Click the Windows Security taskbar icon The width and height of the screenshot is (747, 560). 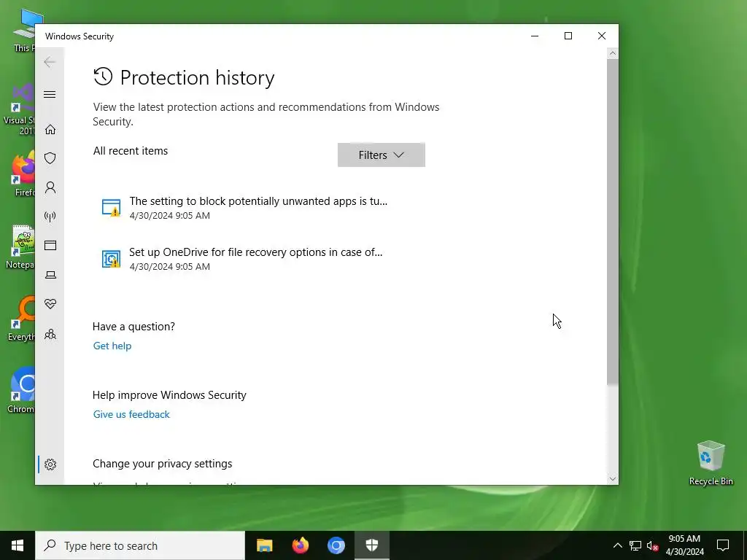tap(372, 545)
